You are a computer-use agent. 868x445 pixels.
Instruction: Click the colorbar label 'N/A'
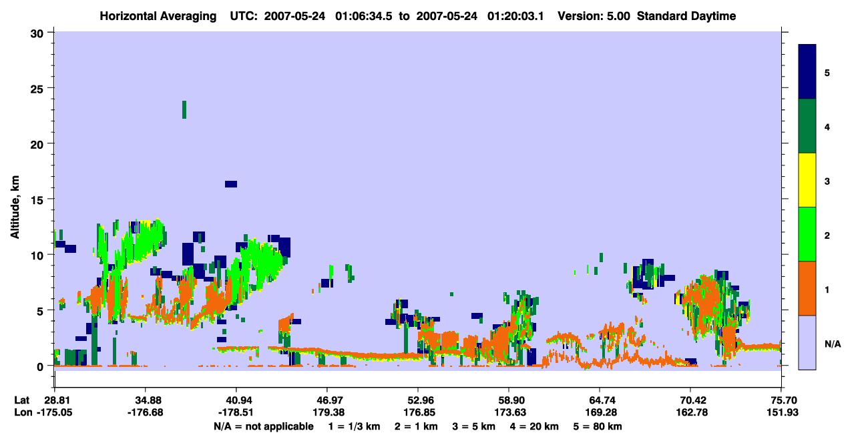832,344
